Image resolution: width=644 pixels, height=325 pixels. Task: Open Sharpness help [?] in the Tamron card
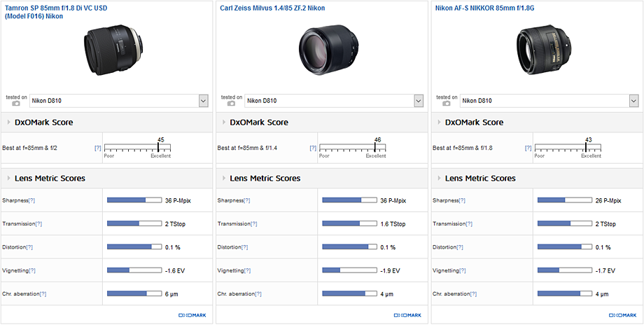[x=31, y=200]
